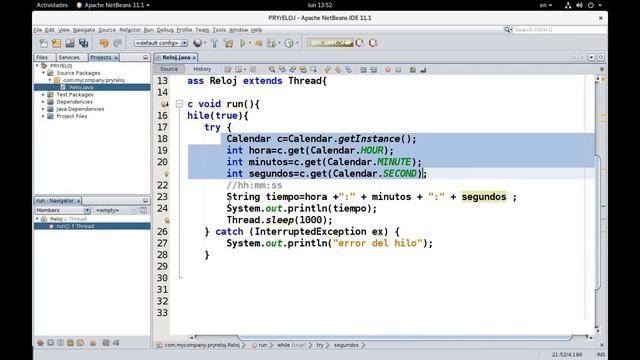Click the Clean and Build Project icon
The width and height of the screenshot is (640, 360).
click(x=229, y=43)
